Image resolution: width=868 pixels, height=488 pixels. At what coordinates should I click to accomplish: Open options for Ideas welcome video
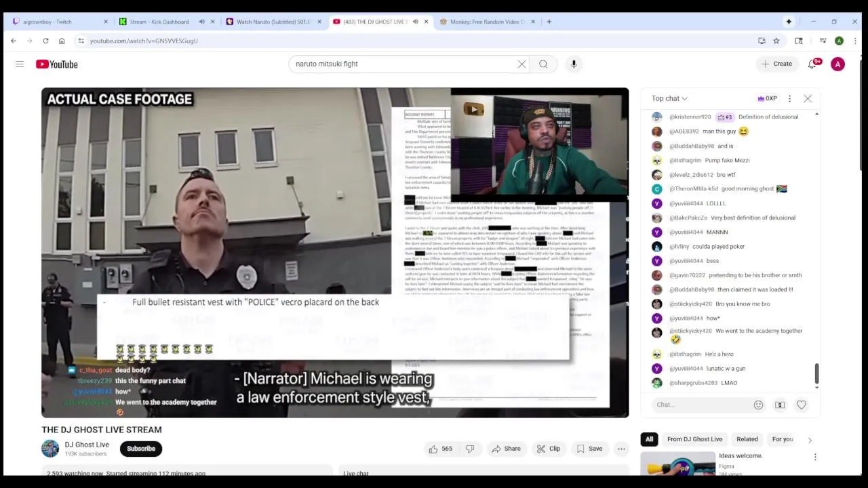click(815, 457)
